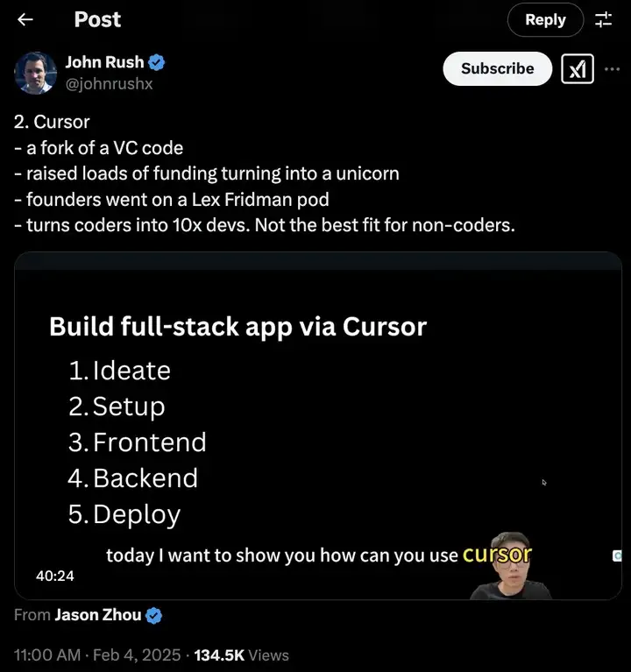Click John Rush's profile avatar
This screenshot has width=631, height=672.
tap(36, 72)
